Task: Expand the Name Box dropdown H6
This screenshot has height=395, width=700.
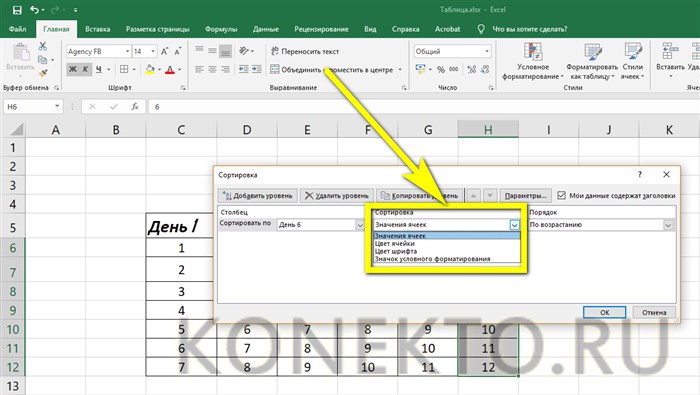Action: (x=57, y=107)
